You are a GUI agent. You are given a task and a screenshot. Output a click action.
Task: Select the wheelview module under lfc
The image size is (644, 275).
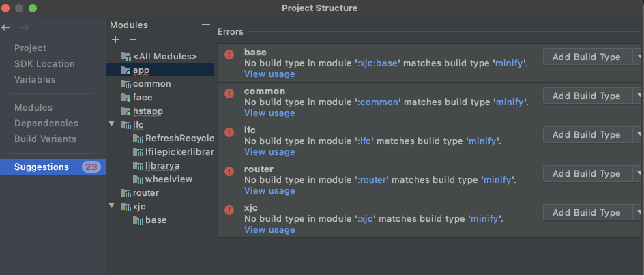click(x=169, y=179)
